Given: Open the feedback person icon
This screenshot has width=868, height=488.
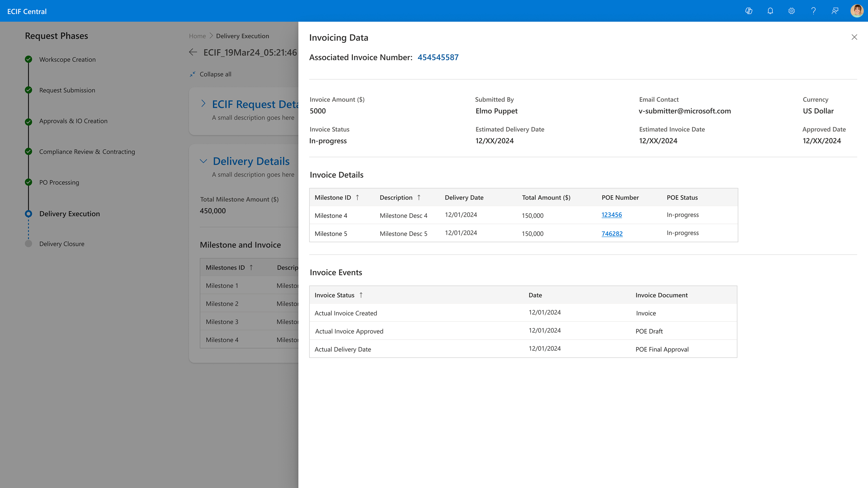Looking at the screenshot, I should [835, 11].
